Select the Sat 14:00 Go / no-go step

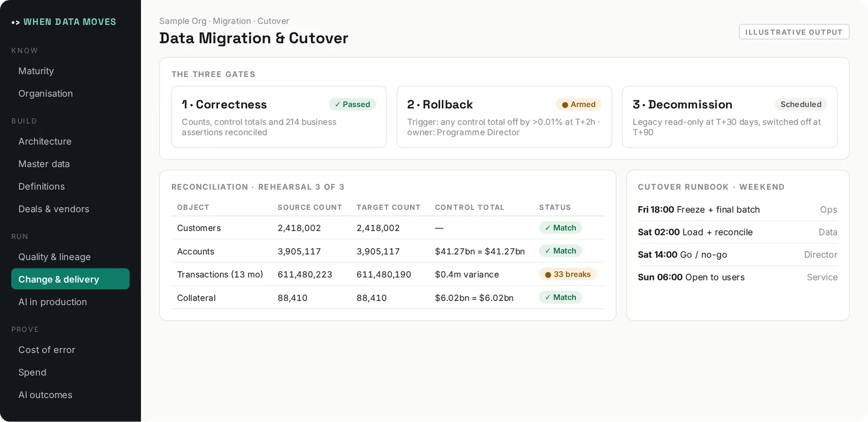[x=738, y=254]
